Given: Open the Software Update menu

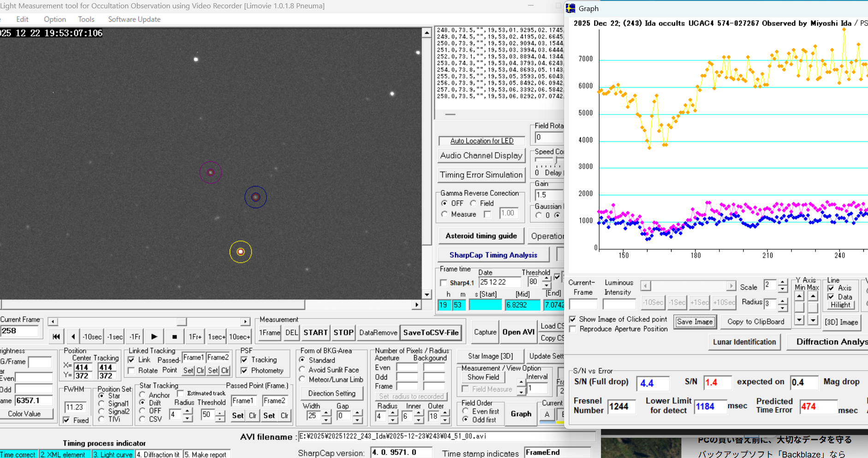Looking at the screenshot, I should point(134,19).
